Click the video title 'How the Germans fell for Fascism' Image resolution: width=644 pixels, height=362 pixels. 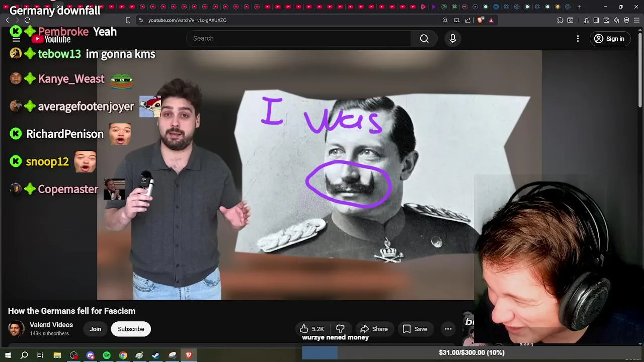coord(71,311)
